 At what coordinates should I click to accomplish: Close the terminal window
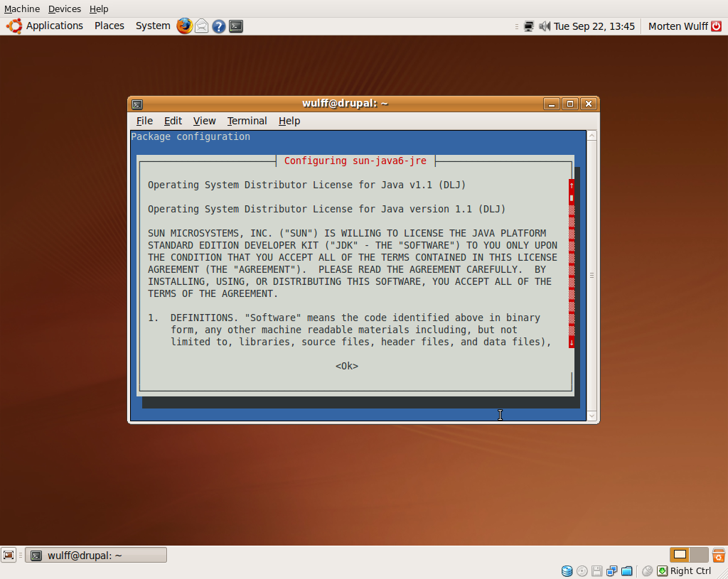click(x=589, y=104)
